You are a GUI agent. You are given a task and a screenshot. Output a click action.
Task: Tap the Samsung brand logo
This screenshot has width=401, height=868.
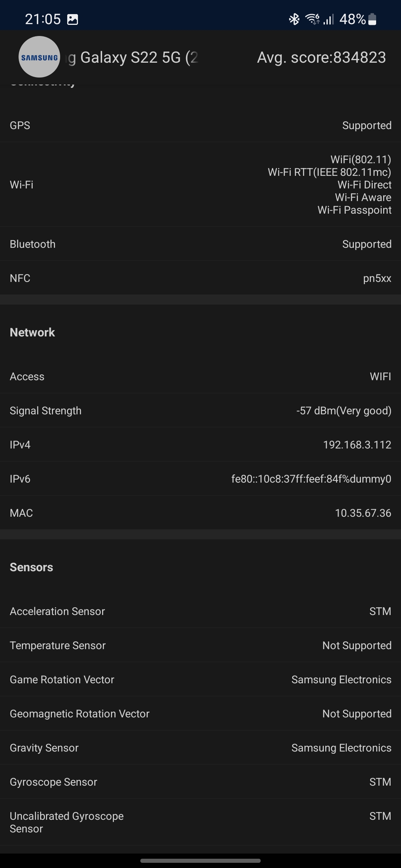point(39,57)
